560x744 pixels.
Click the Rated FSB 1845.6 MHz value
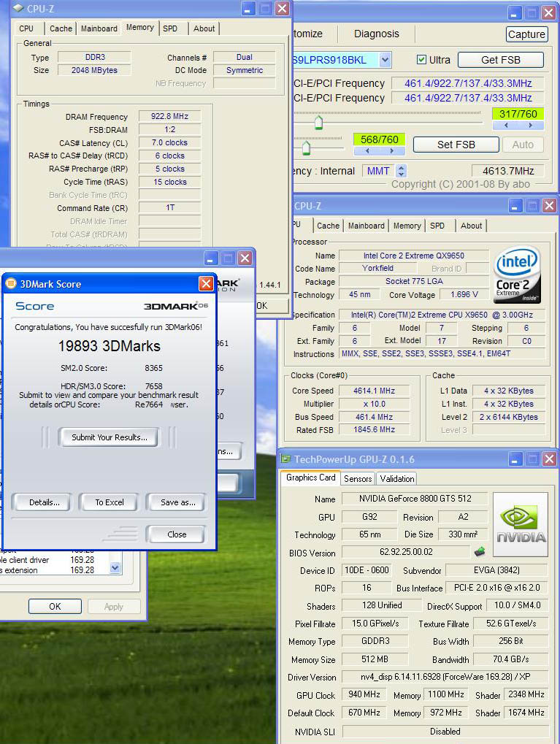tap(374, 429)
